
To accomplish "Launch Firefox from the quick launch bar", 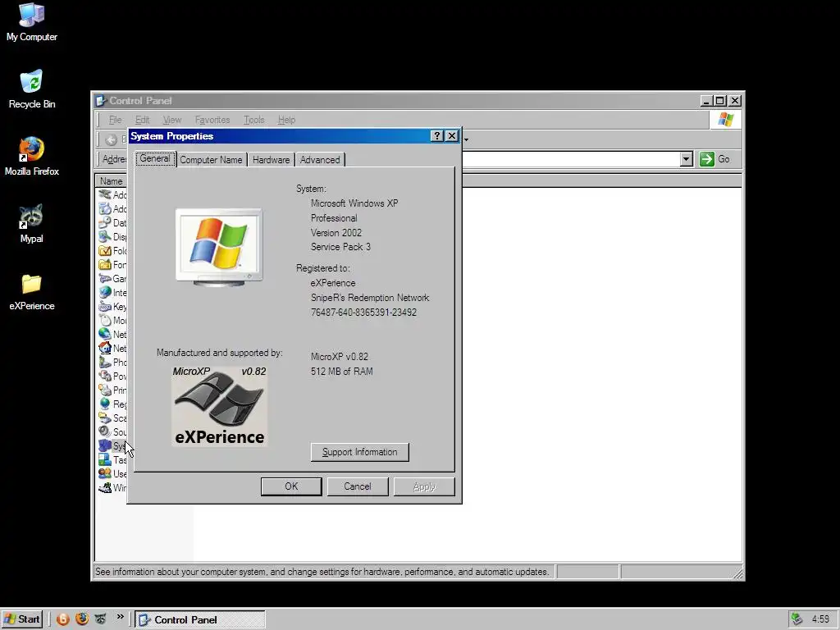I will point(82,619).
